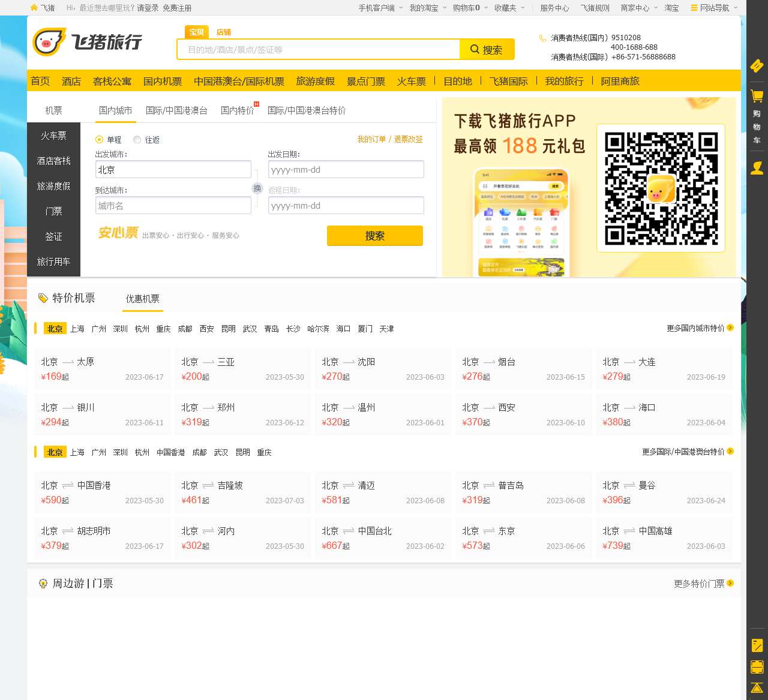
Task: Click 更多国内城市特价 link
Action: [x=695, y=328]
